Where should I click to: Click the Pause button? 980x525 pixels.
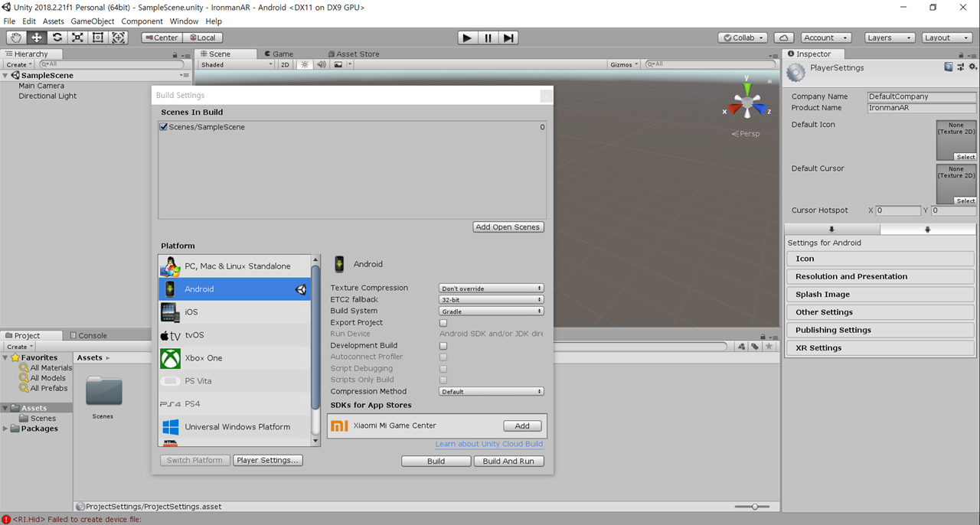click(x=488, y=37)
